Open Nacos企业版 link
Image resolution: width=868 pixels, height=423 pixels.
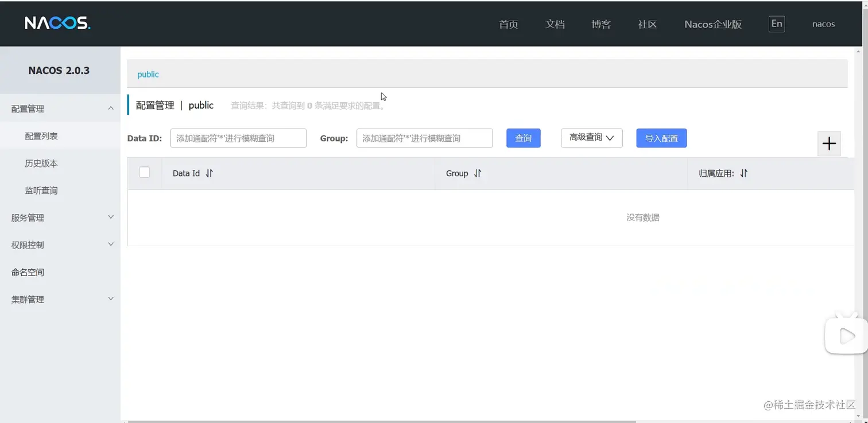[x=713, y=24]
